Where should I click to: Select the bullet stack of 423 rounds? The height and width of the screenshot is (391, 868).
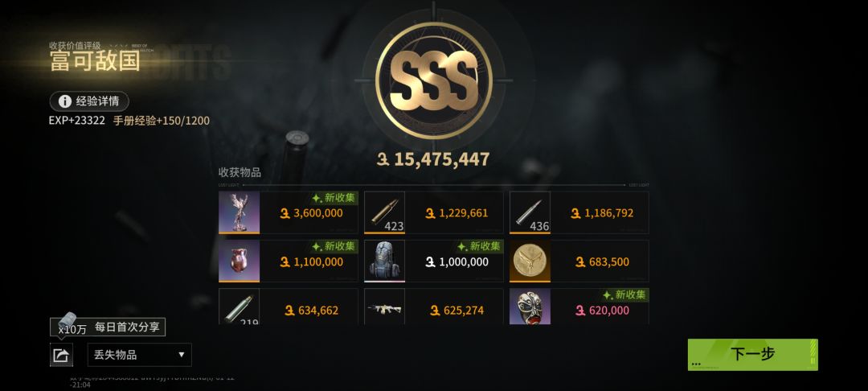[385, 212]
